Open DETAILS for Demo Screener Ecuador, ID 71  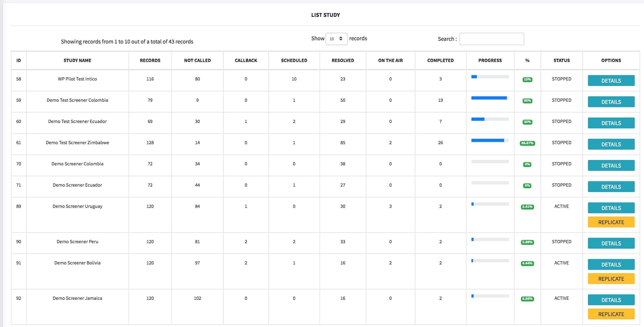click(x=611, y=187)
